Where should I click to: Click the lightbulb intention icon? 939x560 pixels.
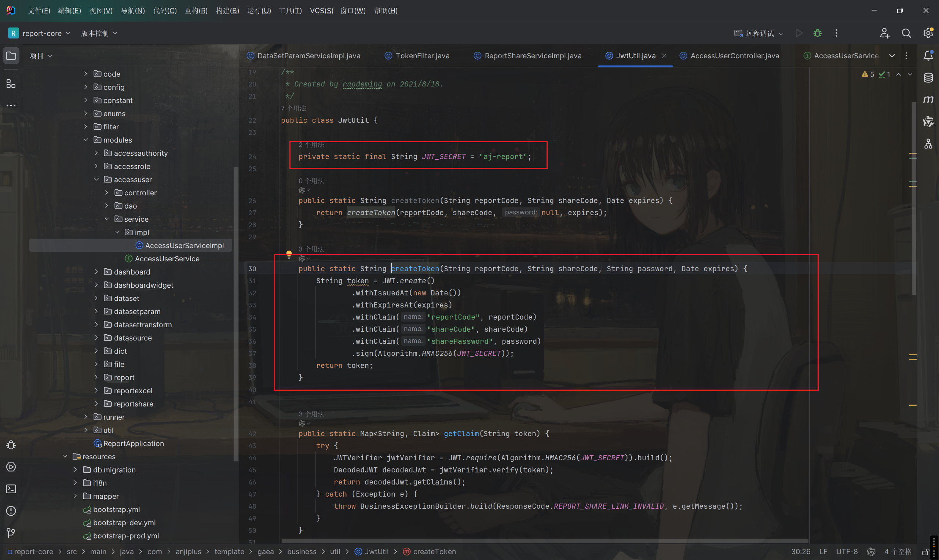click(x=289, y=254)
